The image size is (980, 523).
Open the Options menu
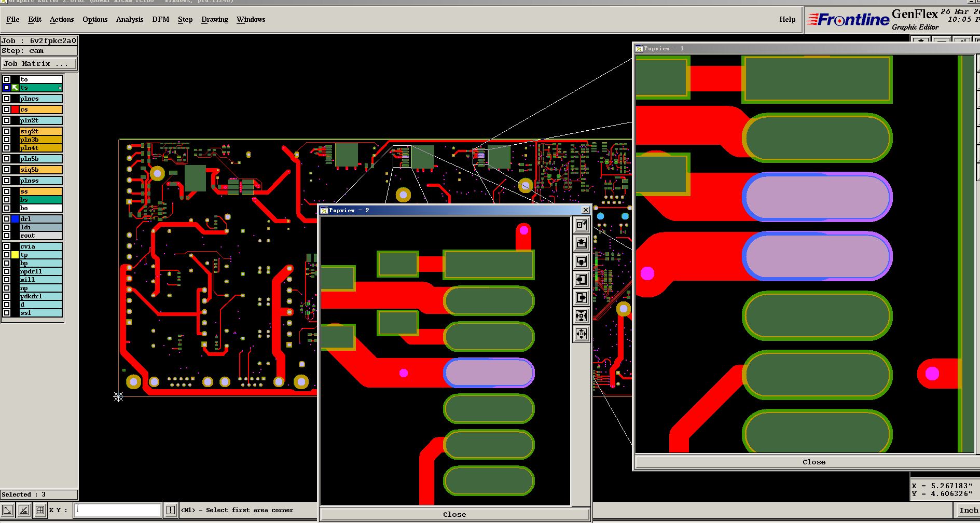click(95, 19)
